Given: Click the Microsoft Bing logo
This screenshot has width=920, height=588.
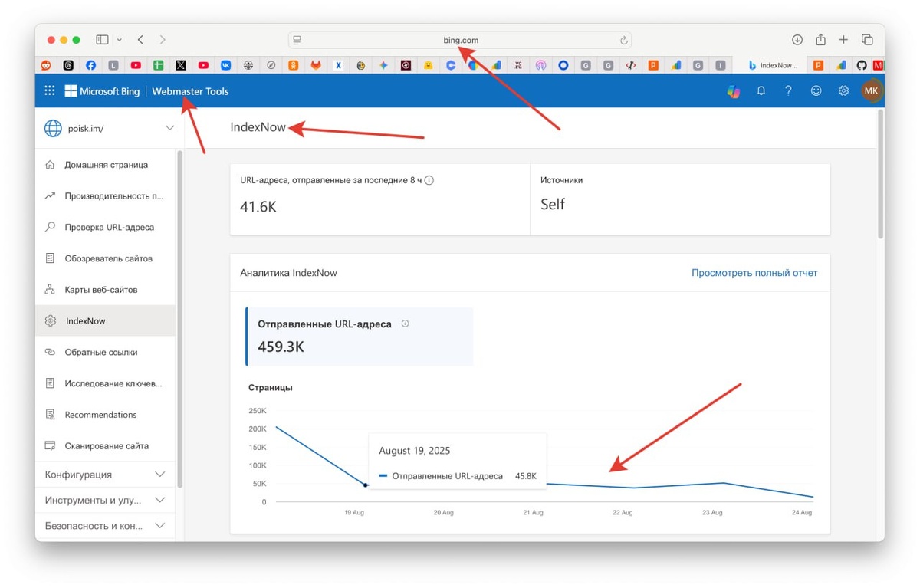Looking at the screenshot, I should point(102,91).
